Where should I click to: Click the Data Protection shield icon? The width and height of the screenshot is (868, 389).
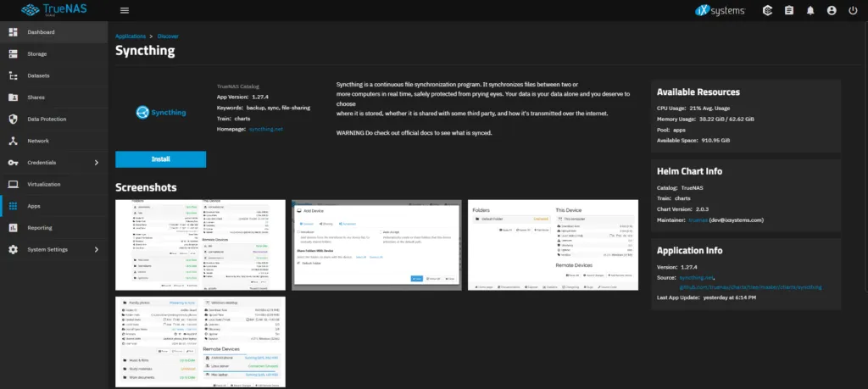pyautogui.click(x=14, y=119)
